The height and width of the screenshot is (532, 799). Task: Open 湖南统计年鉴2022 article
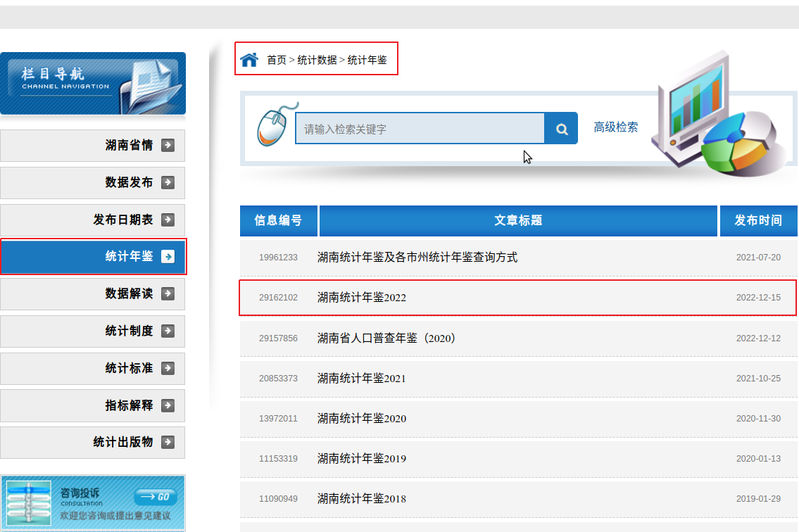[x=362, y=298]
